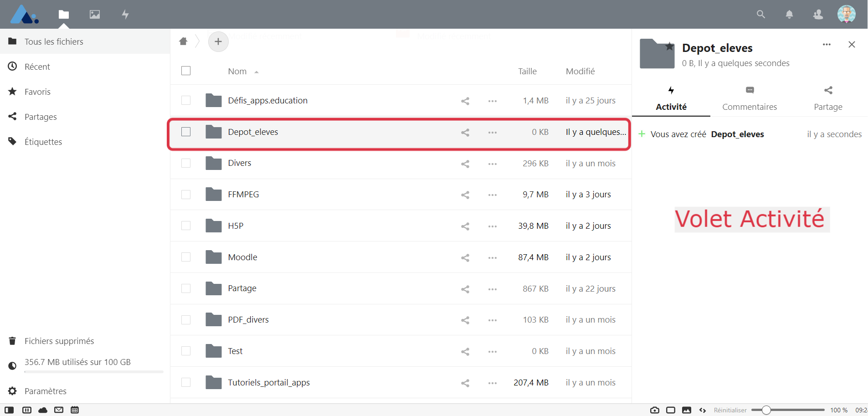Open the Contacts icon in header
Viewport: 868px width, 416px height.
coord(818,15)
